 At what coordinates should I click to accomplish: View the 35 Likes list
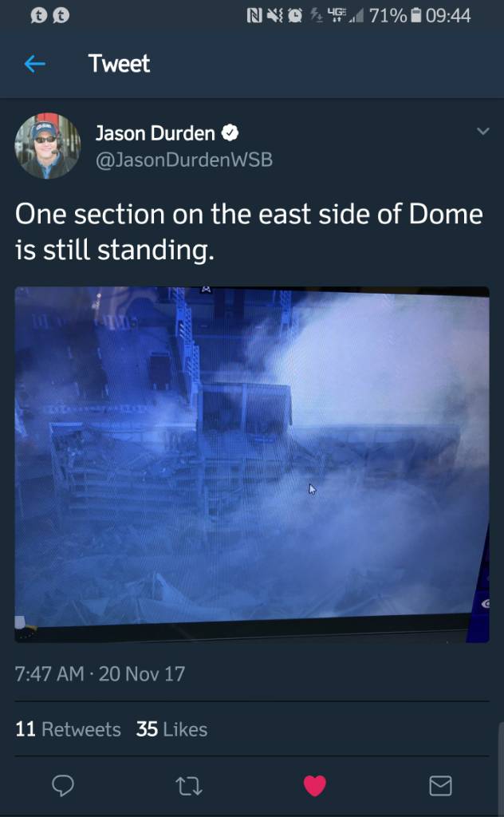[x=171, y=729]
